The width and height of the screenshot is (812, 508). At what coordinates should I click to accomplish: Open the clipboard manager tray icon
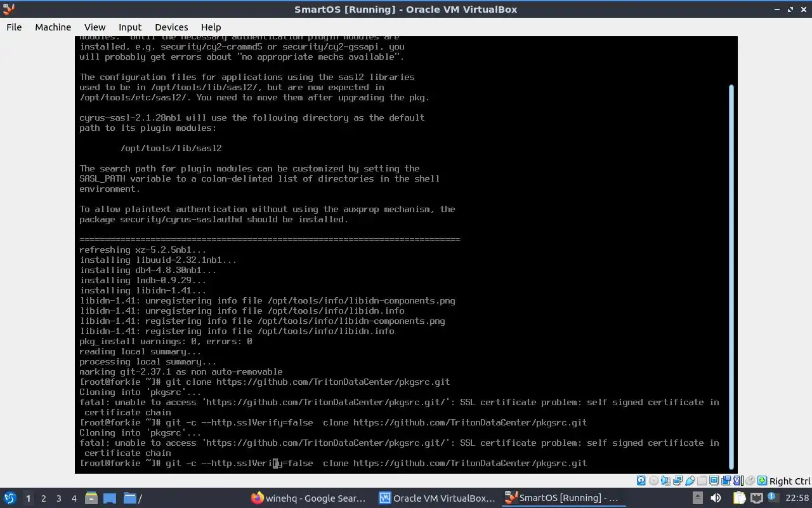click(x=739, y=498)
